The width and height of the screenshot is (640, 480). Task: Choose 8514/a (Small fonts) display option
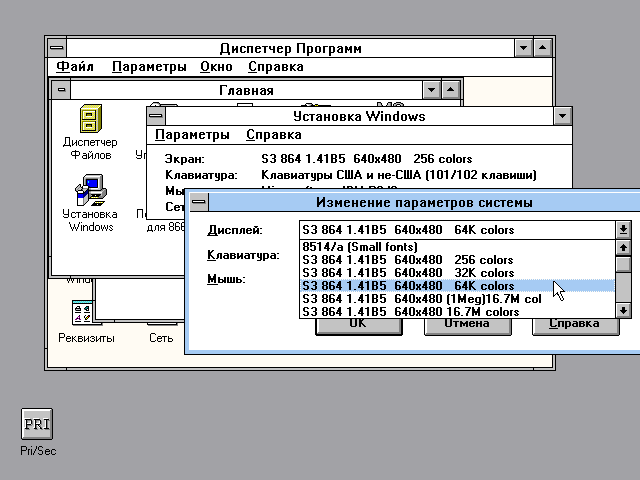(x=457, y=247)
